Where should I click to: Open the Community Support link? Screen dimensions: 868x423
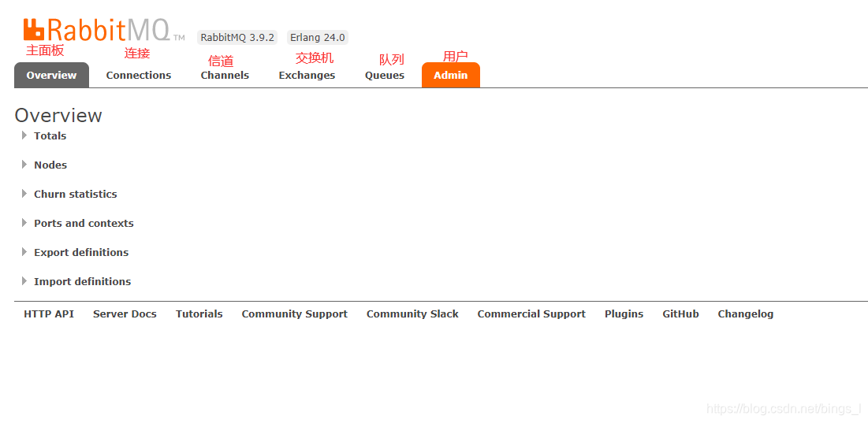coord(295,314)
